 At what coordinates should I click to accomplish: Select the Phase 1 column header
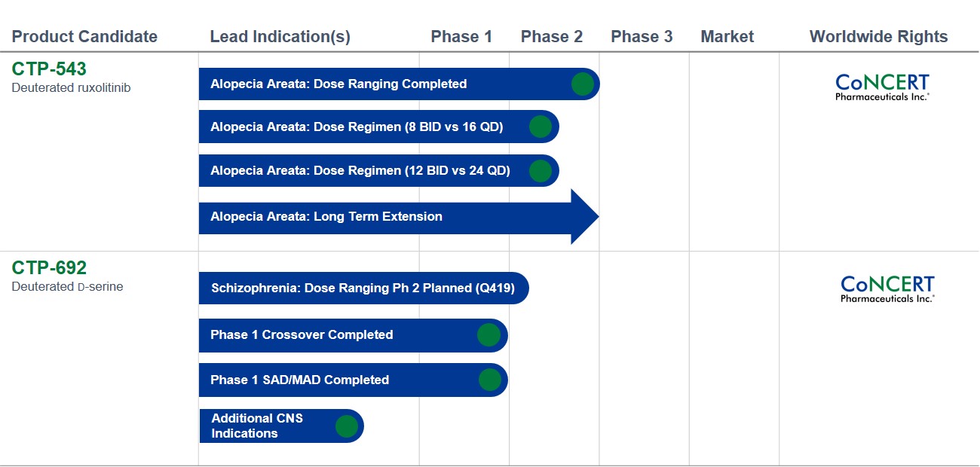(461, 36)
